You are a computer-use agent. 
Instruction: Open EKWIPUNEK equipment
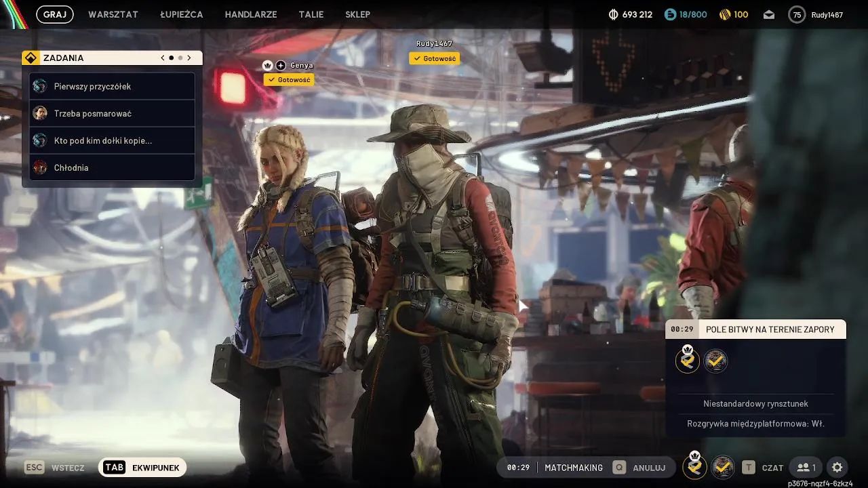(156, 468)
